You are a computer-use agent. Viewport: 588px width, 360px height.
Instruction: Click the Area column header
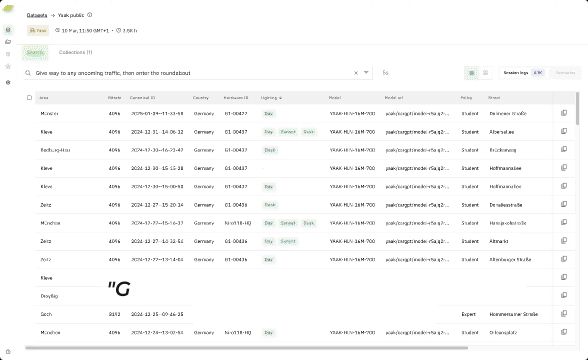click(44, 98)
